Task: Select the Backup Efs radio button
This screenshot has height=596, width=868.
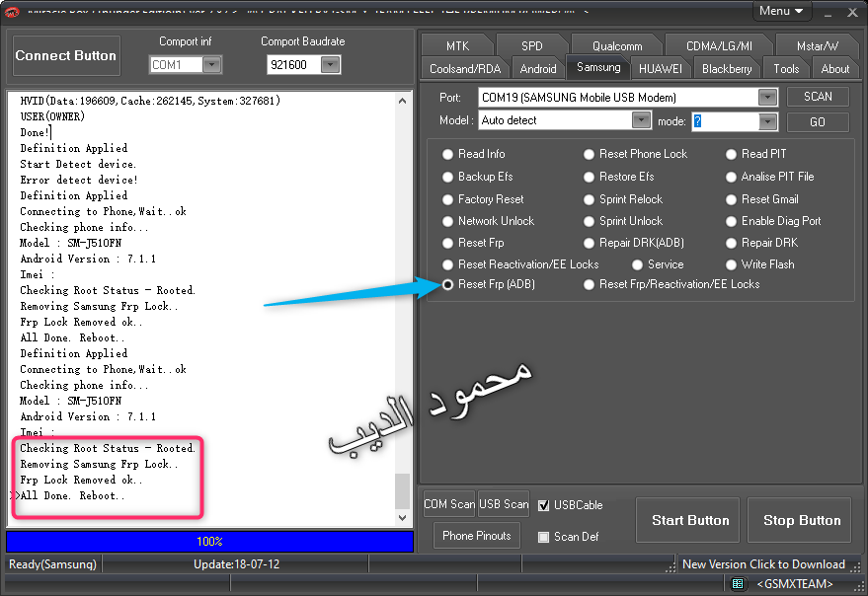Action: pyautogui.click(x=447, y=177)
